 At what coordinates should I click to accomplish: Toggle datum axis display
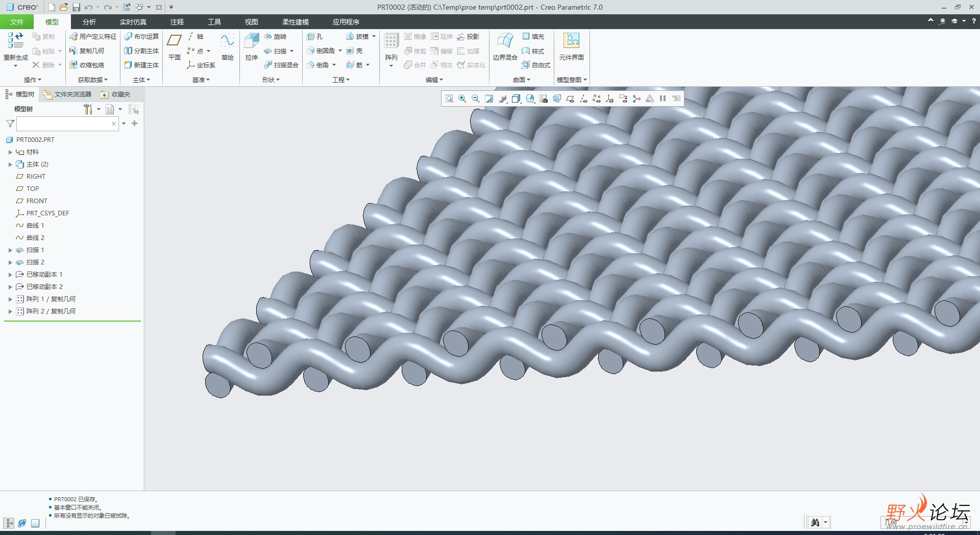coord(583,99)
